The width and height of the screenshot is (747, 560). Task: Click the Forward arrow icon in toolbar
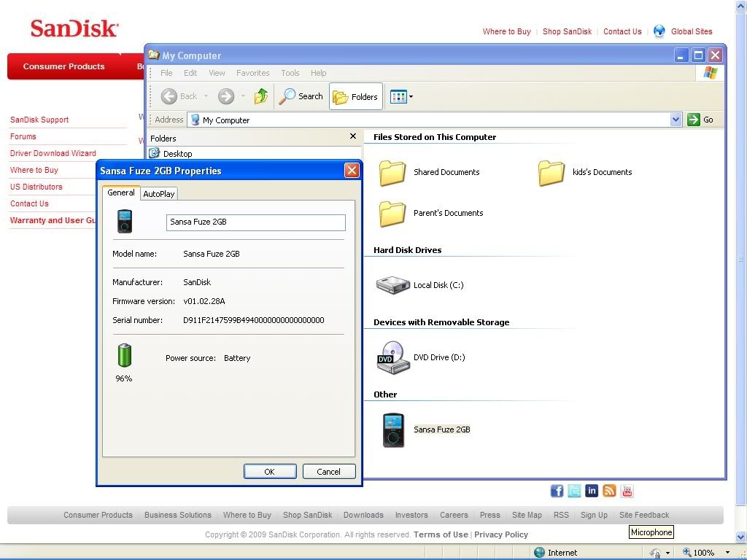click(226, 96)
